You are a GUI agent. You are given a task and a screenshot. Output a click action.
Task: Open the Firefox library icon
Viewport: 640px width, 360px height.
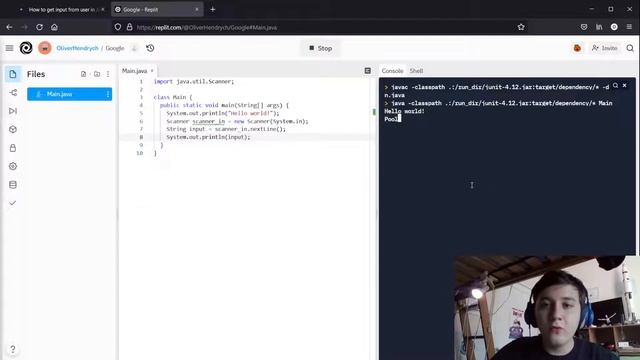(599, 27)
